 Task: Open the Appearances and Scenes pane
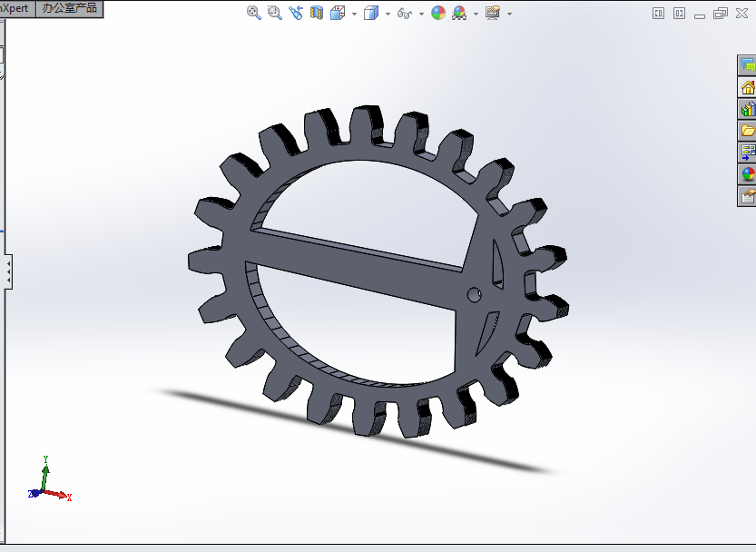[747, 174]
